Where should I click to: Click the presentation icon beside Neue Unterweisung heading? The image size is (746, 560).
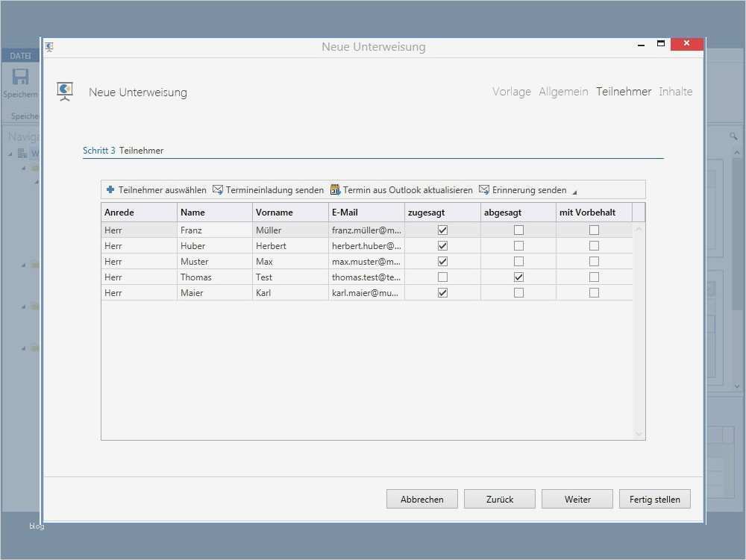65,92
